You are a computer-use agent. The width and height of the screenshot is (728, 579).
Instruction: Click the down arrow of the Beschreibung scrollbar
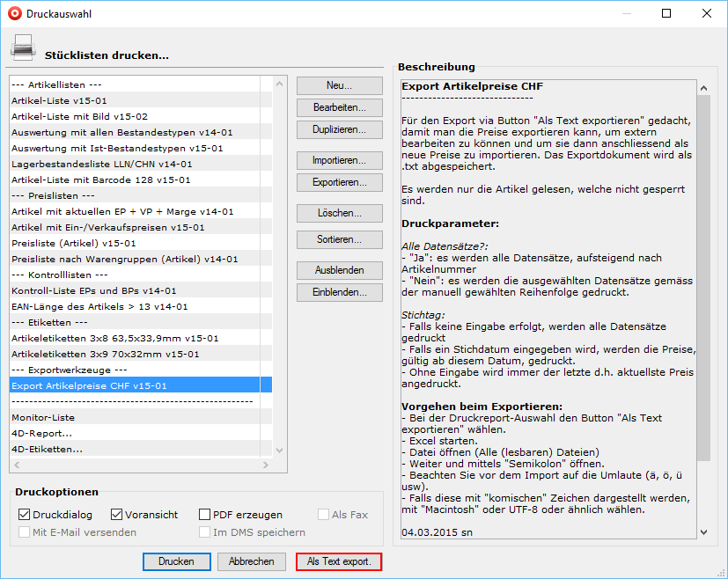(703, 531)
